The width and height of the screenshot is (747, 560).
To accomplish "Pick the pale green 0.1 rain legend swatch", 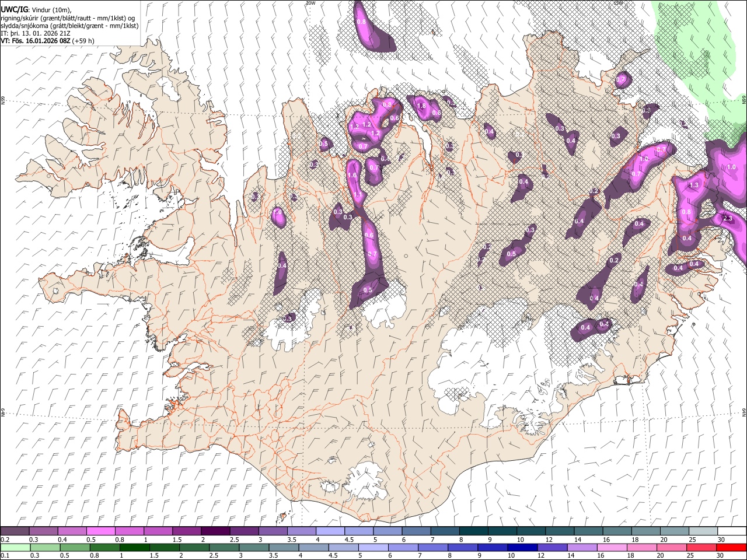I will pos(15,547).
